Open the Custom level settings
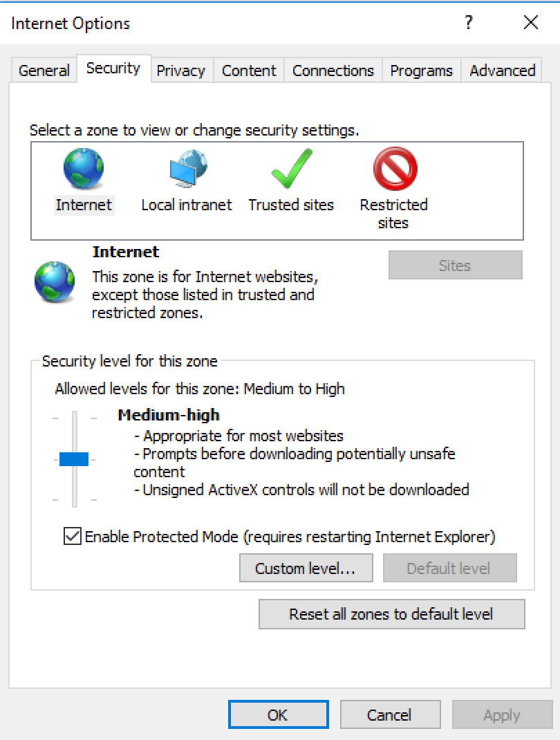 [x=306, y=568]
